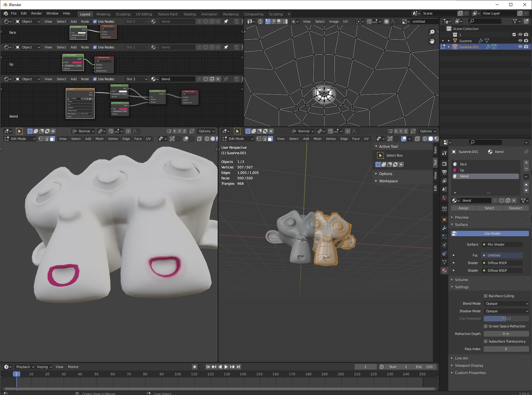The height and width of the screenshot is (395, 532).
Task: Open the Particles properties tab
Action: click(444, 236)
